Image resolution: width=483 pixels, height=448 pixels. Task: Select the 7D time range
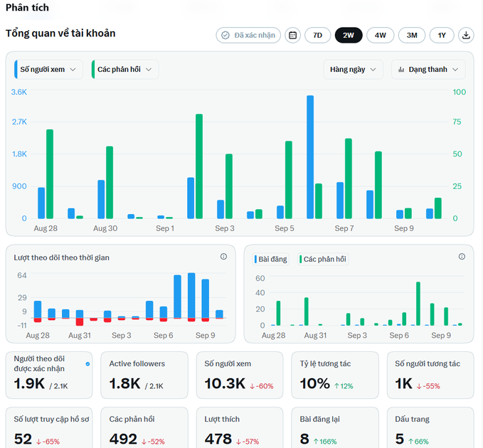pos(317,36)
